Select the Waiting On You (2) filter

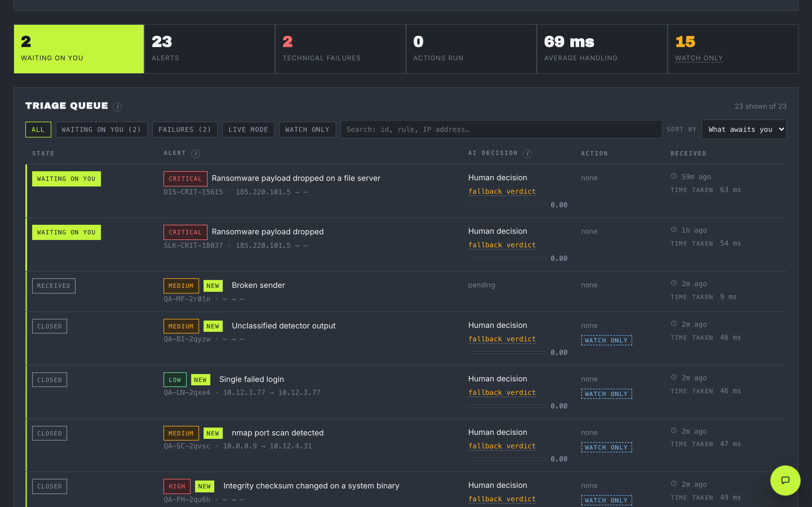tap(102, 130)
